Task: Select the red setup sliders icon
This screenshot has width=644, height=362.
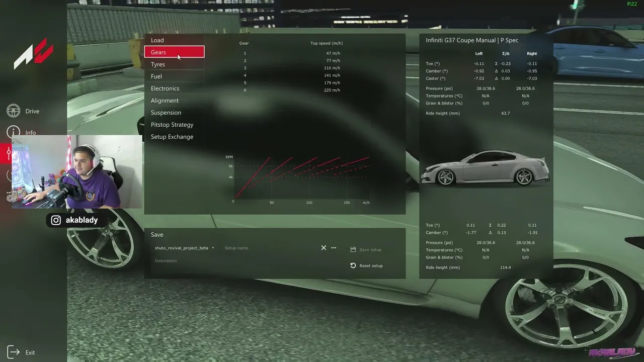Action: pyautogui.click(x=8, y=153)
